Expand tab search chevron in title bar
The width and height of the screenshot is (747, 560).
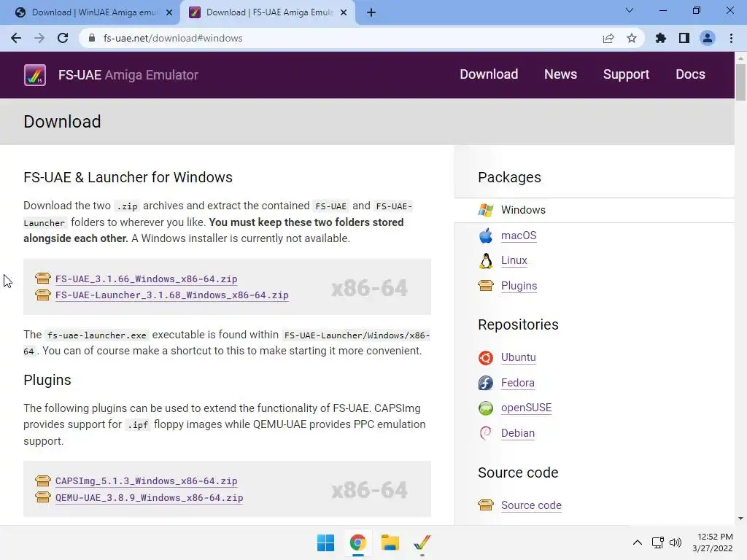click(x=630, y=10)
